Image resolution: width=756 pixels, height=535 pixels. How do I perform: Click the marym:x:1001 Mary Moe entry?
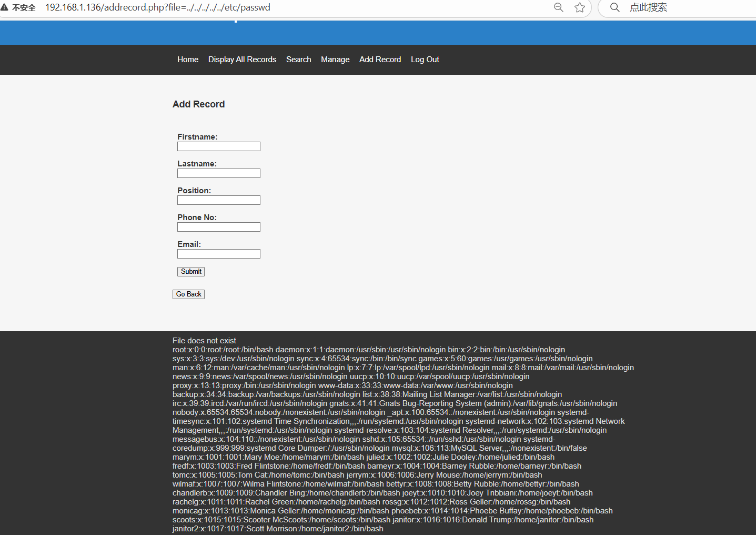pos(267,457)
